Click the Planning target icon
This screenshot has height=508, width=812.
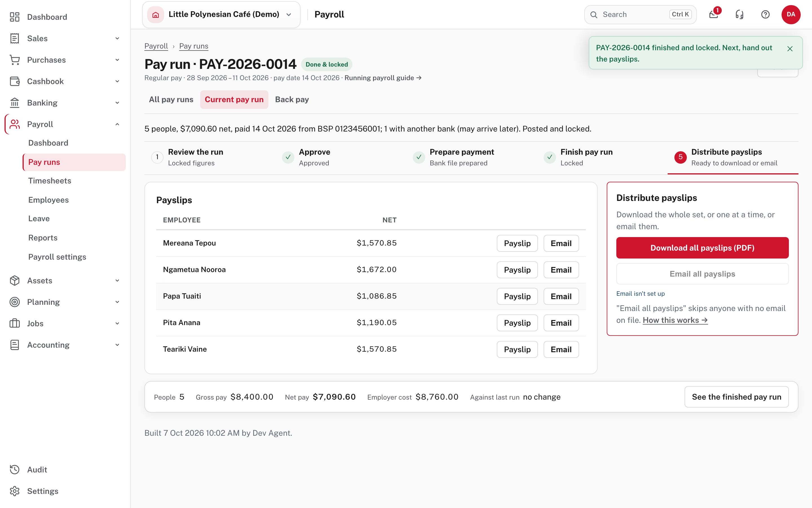(14, 302)
